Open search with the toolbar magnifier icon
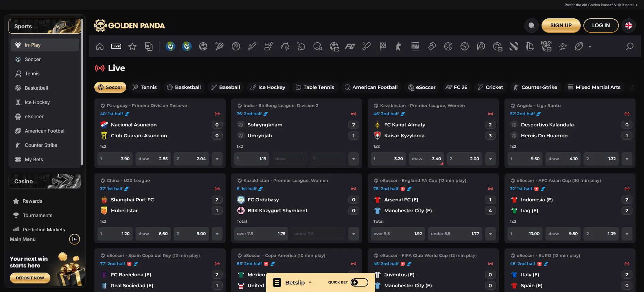The height and width of the screenshot is (292, 644). tap(630, 46)
